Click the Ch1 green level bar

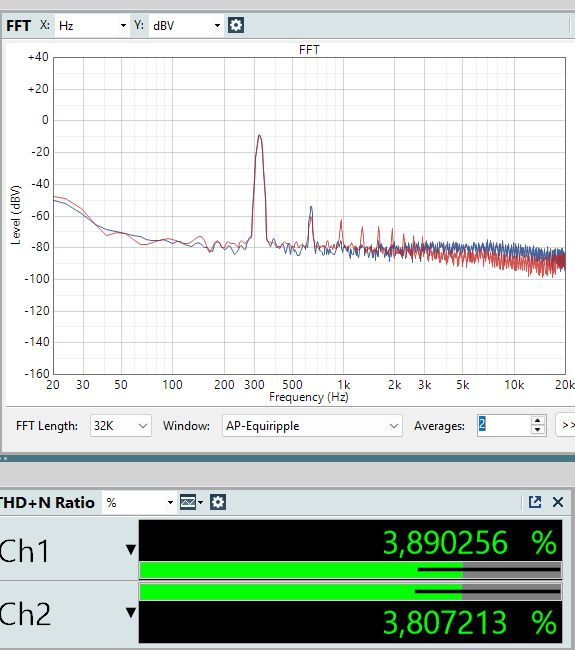click(301, 570)
